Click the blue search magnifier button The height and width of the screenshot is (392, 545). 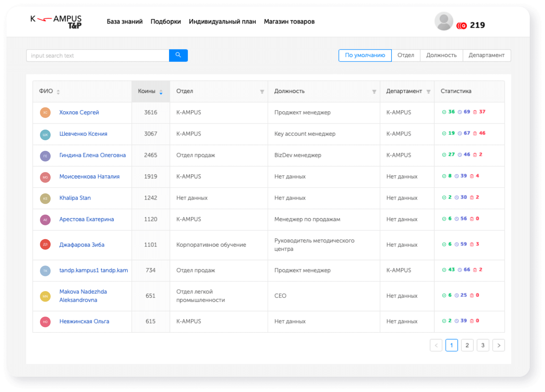(x=178, y=55)
